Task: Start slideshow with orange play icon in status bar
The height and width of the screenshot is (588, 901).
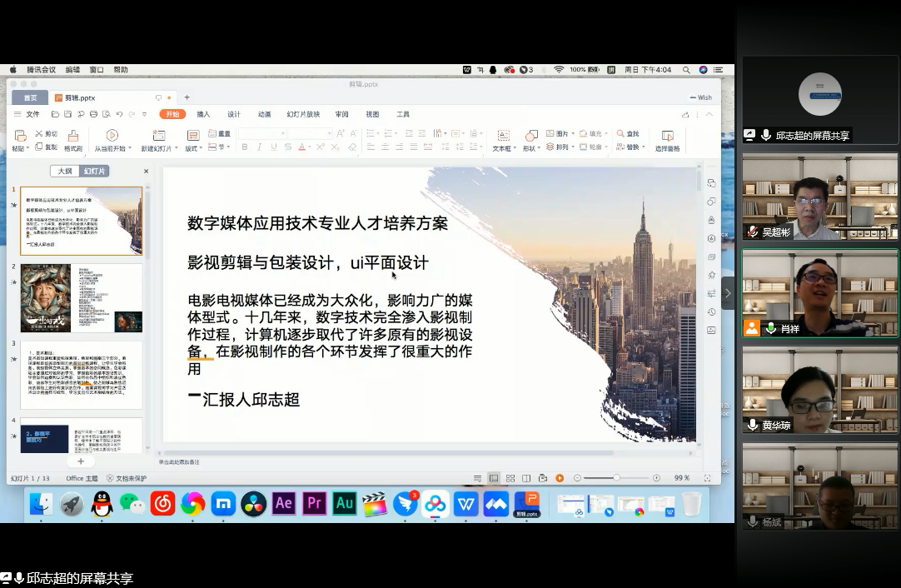Action: point(560,478)
